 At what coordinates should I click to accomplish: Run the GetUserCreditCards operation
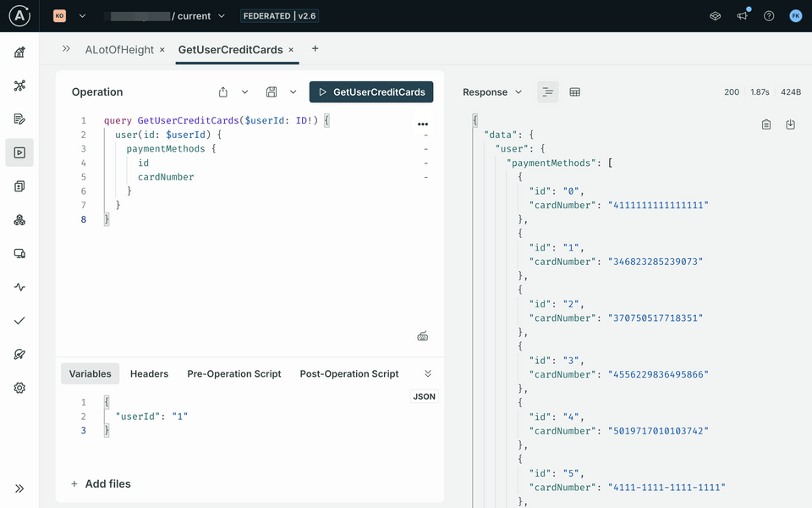(x=371, y=91)
